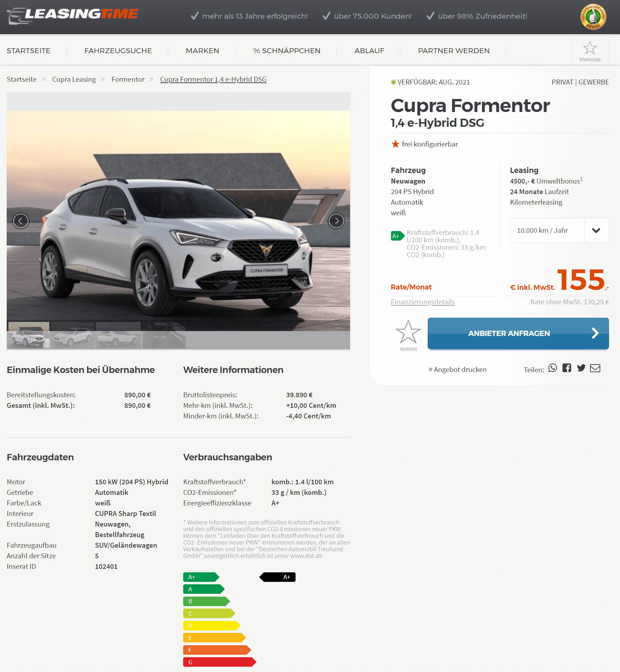The image size is (620, 672).
Task: Click Minder-km value -4,40 Cent/km
Action: click(309, 416)
